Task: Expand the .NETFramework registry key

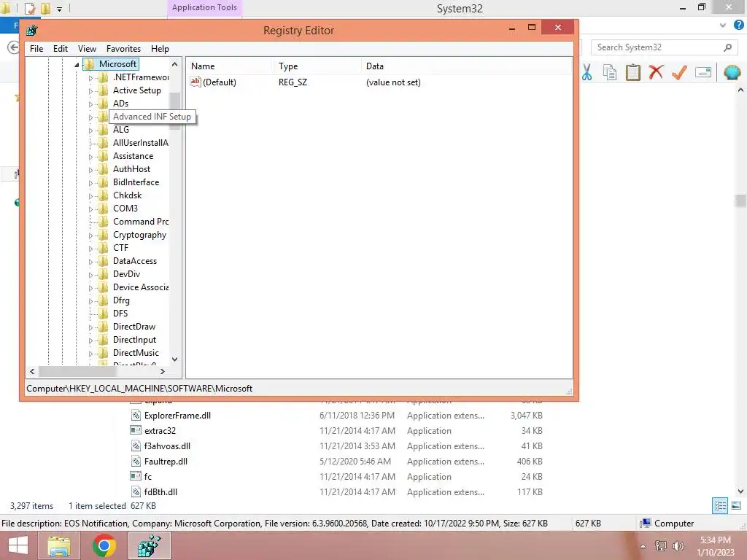Action: click(x=90, y=77)
